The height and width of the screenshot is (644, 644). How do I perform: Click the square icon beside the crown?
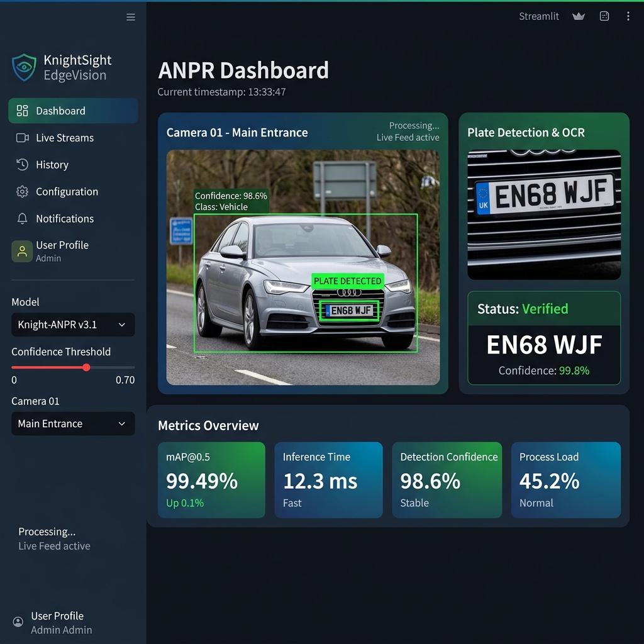pyautogui.click(x=604, y=16)
